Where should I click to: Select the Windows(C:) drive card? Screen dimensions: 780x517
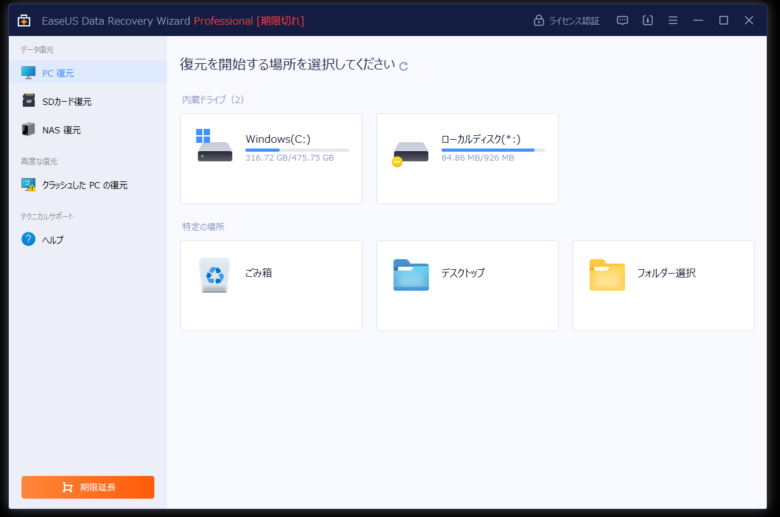[x=271, y=158]
